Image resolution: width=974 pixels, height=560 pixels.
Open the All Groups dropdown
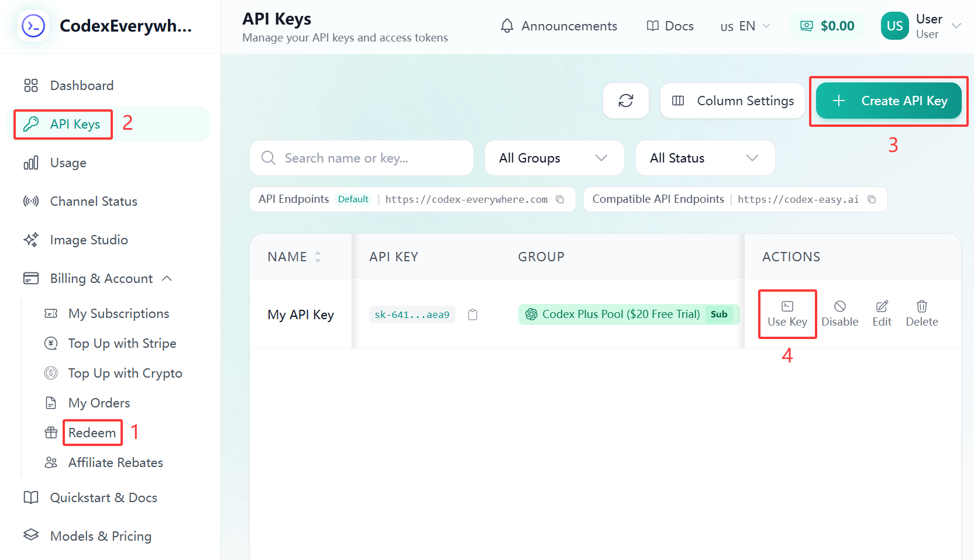554,158
